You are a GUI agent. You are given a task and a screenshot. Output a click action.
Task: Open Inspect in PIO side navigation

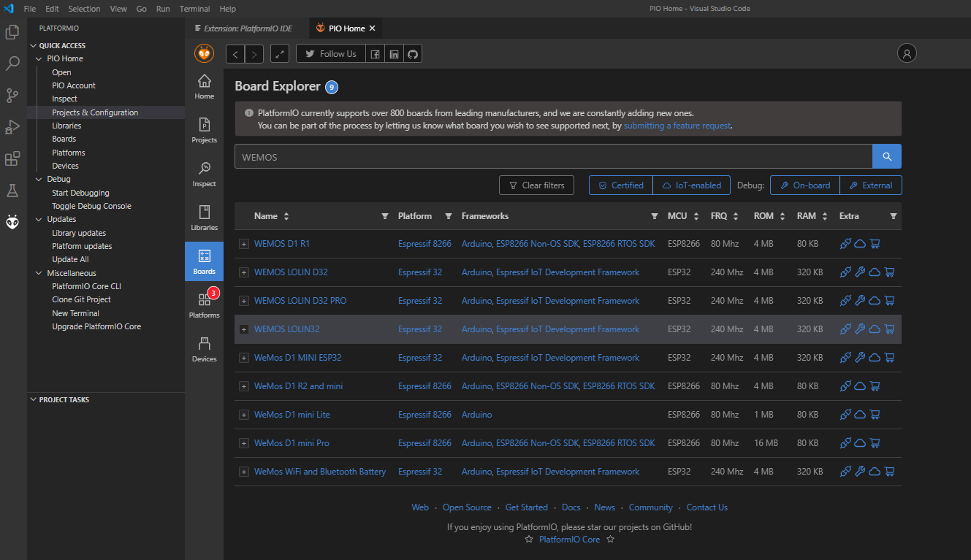pos(205,174)
